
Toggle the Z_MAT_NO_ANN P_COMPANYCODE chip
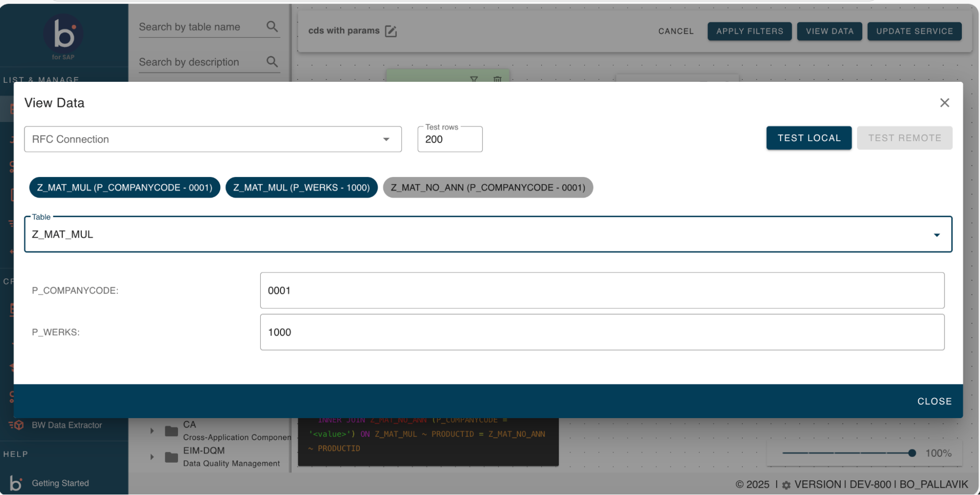(x=487, y=188)
